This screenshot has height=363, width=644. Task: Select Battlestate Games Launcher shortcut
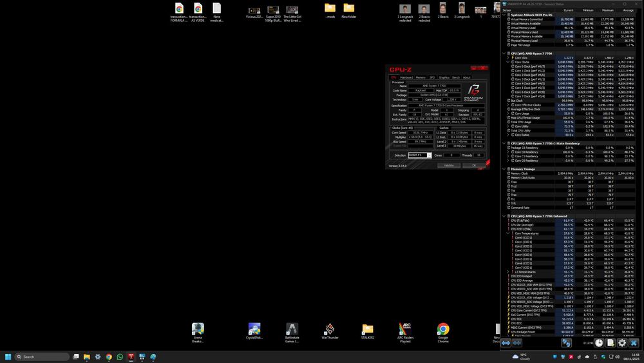pyautogui.click(x=292, y=333)
